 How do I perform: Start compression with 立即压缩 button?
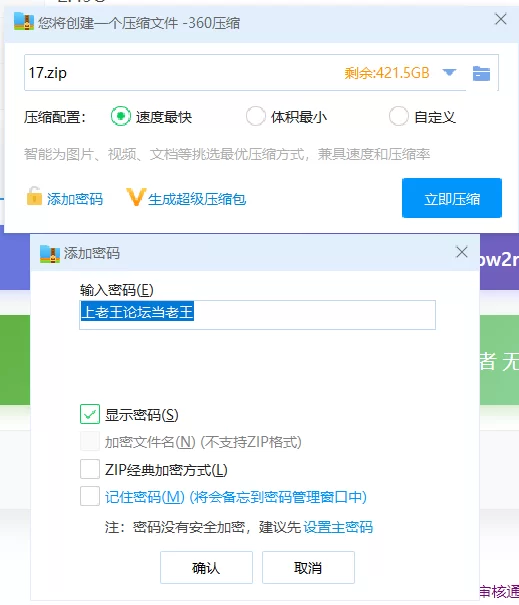452,198
